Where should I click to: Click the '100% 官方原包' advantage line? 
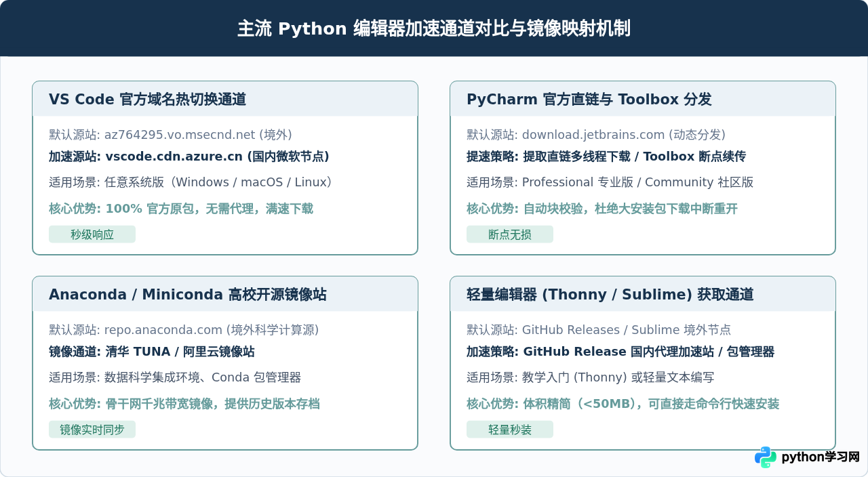(181, 209)
